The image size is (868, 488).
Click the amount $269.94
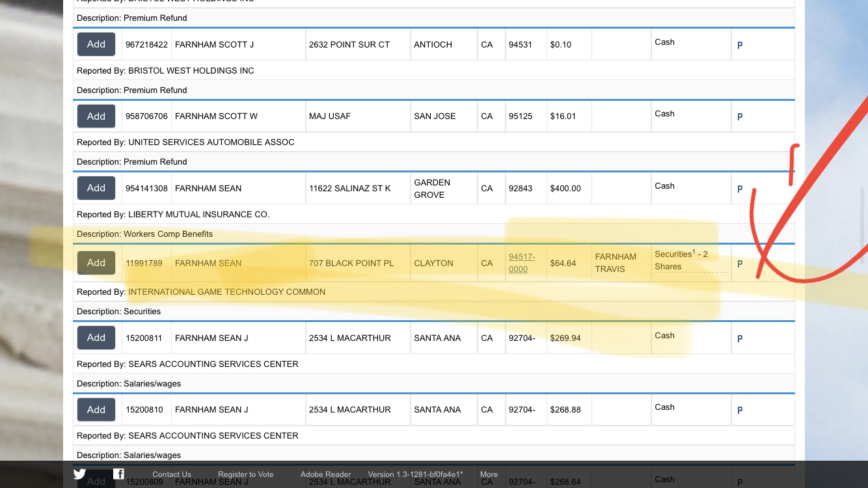point(565,338)
